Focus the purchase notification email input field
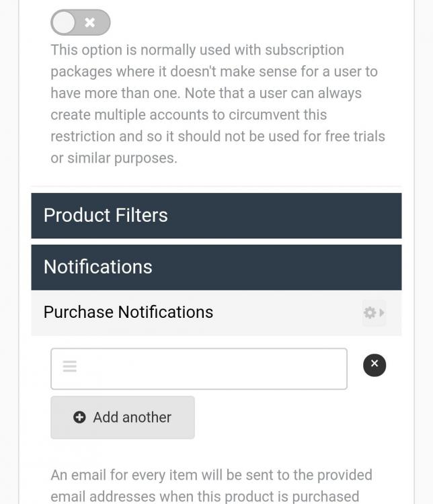The height and width of the screenshot is (504, 433). point(208,368)
